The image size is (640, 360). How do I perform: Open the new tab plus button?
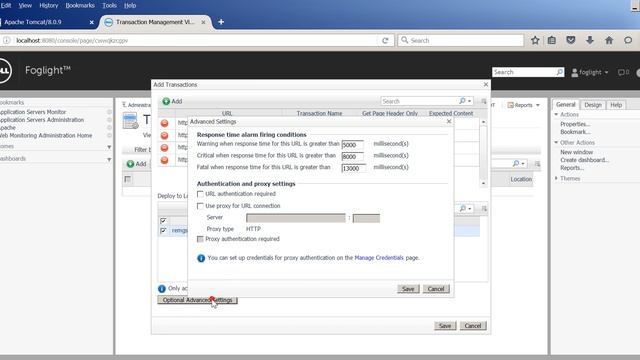pyautogui.click(x=221, y=22)
